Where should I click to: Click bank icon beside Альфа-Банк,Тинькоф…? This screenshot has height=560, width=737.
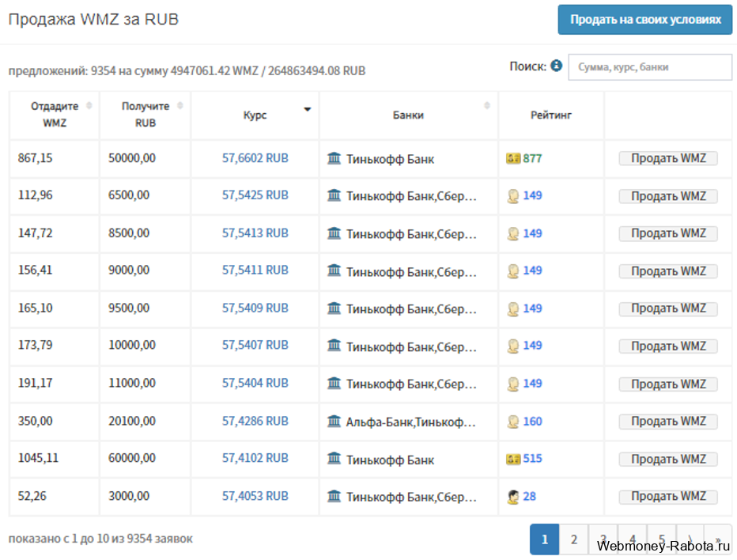pyautogui.click(x=334, y=421)
